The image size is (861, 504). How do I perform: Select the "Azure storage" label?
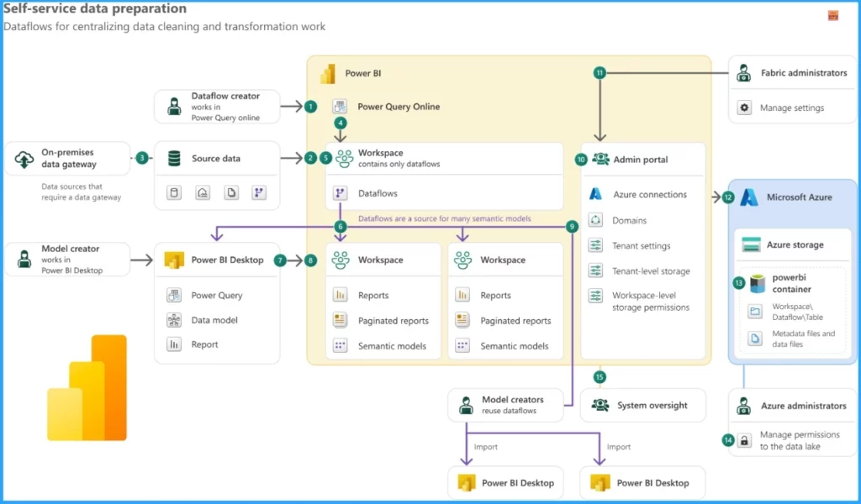795,244
